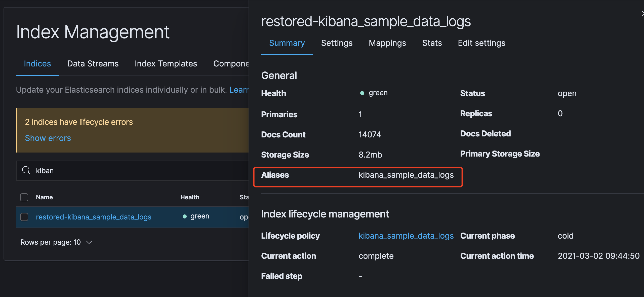644x297 pixels.
Task: Open the Mappings tab in flyout
Action: click(x=387, y=43)
